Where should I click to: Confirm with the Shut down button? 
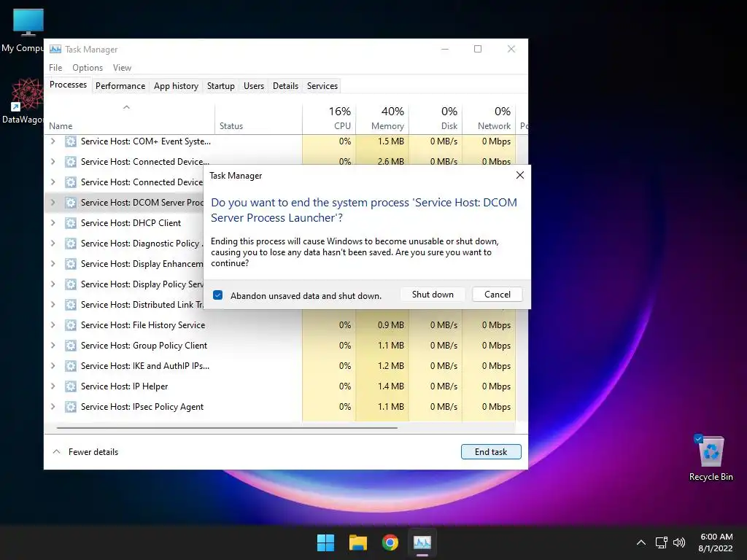[x=433, y=295]
